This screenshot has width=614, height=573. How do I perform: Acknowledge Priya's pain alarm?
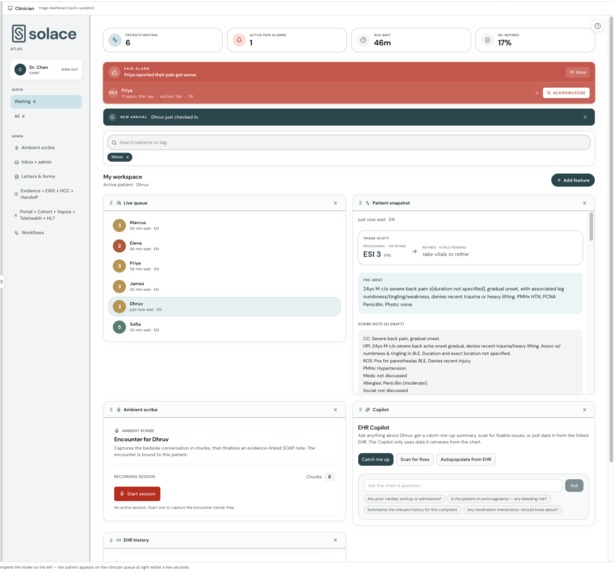pos(566,93)
